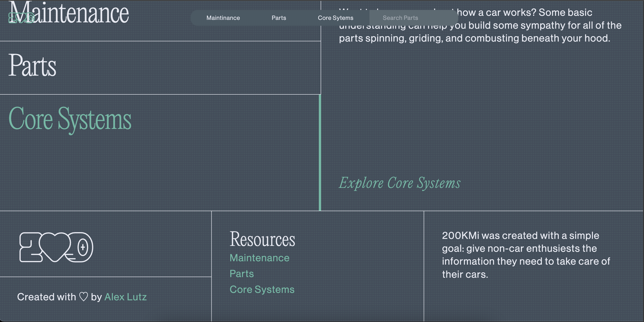Select the large Parts section heading
Screen dimensions: 644x322
click(32, 65)
